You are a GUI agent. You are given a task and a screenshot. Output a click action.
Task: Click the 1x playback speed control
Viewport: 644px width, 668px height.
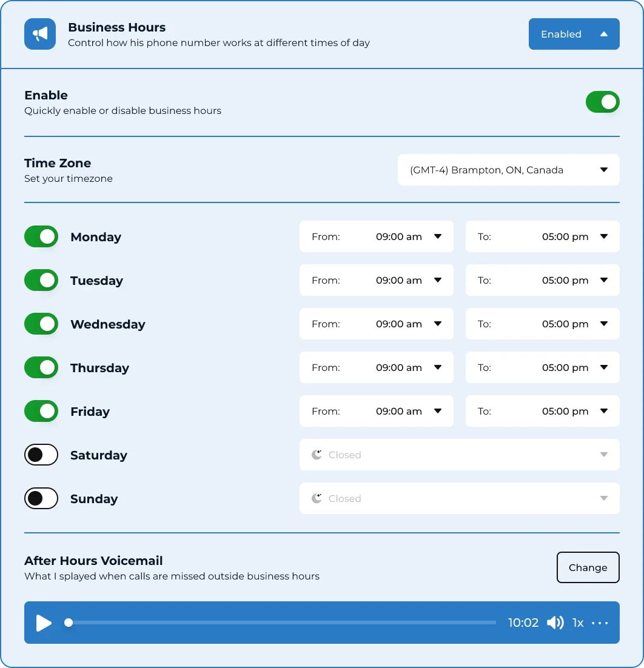(x=577, y=623)
